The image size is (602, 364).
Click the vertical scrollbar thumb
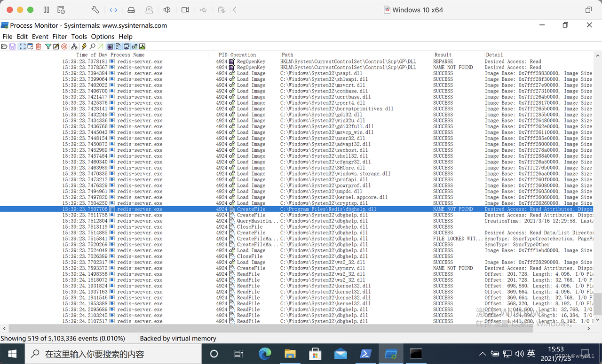[x=598, y=304]
